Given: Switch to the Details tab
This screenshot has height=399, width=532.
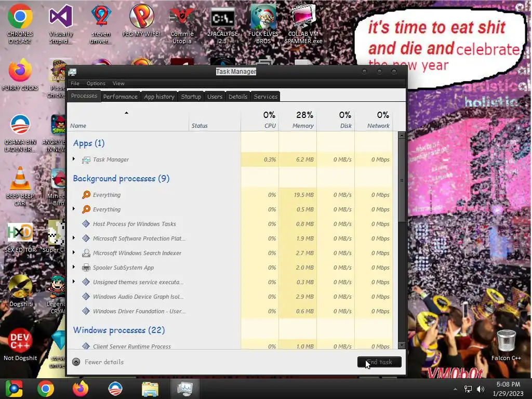Looking at the screenshot, I should tap(238, 96).
